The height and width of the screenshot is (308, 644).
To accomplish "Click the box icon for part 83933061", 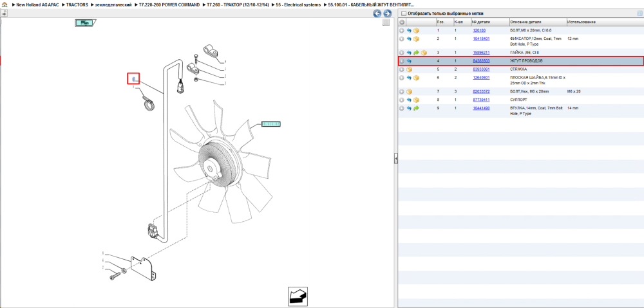I will click(x=409, y=69).
